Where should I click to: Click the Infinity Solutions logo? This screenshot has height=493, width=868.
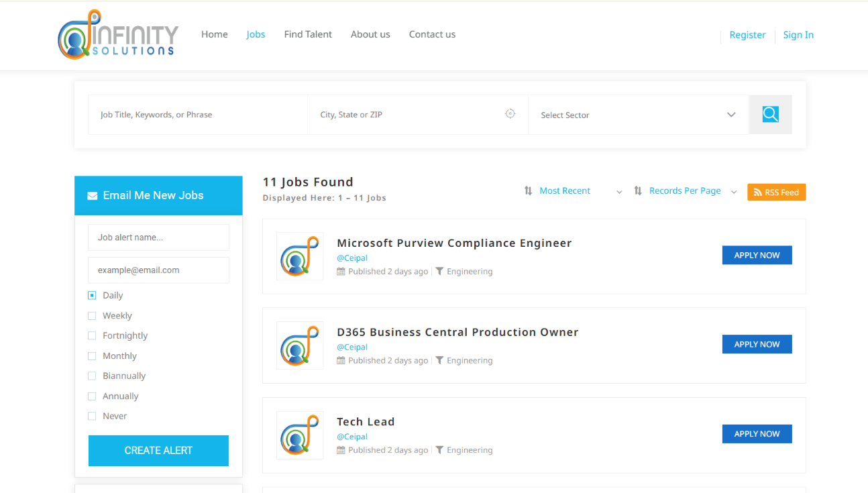tap(118, 35)
